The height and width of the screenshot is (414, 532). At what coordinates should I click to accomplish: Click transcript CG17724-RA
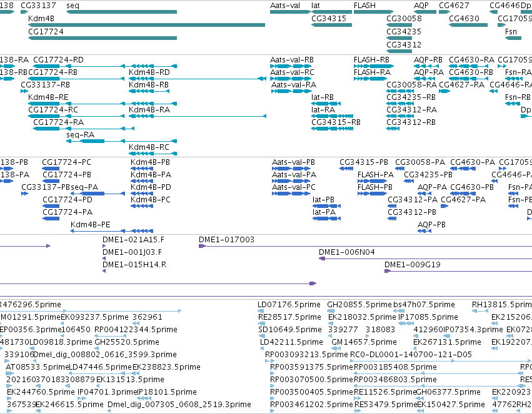tap(58, 122)
